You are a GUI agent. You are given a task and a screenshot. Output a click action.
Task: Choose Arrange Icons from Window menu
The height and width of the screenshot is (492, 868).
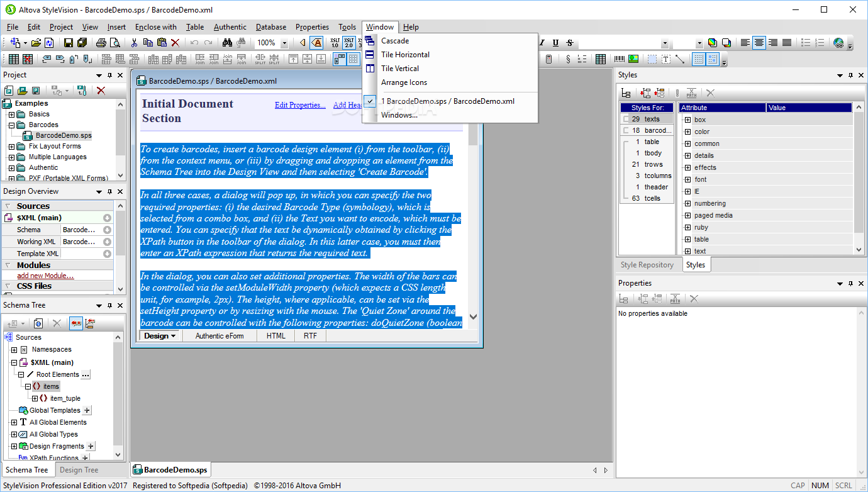404,82
